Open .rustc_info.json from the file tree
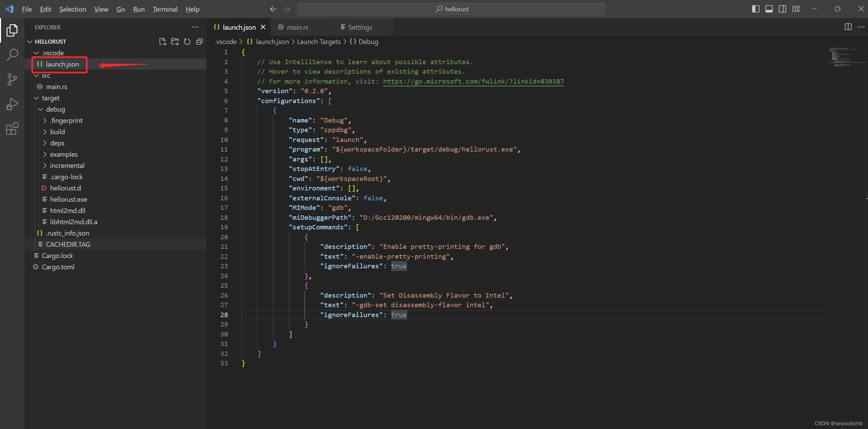The height and width of the screenshot is (429, 868). point(116,233)
